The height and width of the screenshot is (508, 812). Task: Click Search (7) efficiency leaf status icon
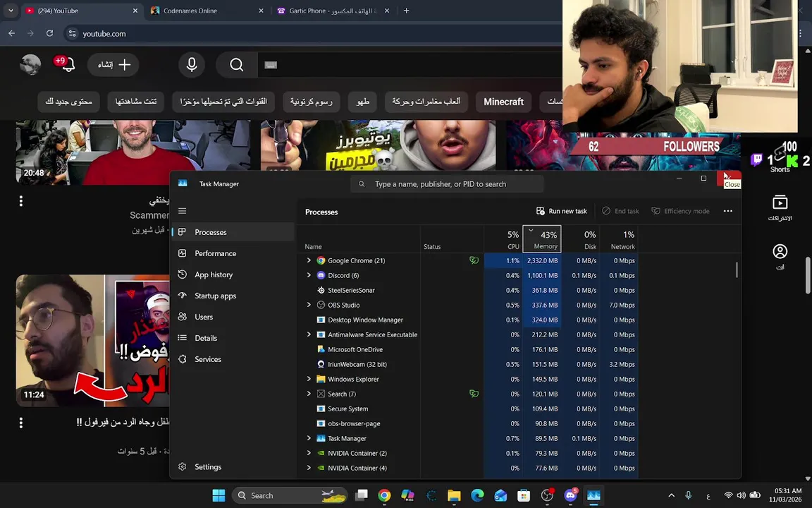[474, 394]
